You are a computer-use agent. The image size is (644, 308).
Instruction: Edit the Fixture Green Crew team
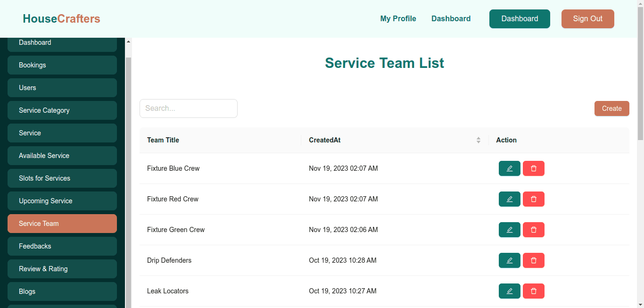point(509,230)
